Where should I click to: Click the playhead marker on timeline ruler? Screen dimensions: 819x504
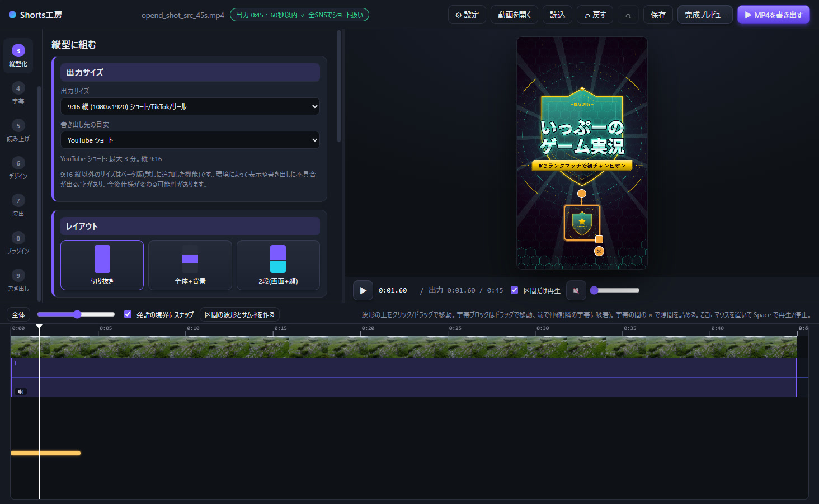39,327
